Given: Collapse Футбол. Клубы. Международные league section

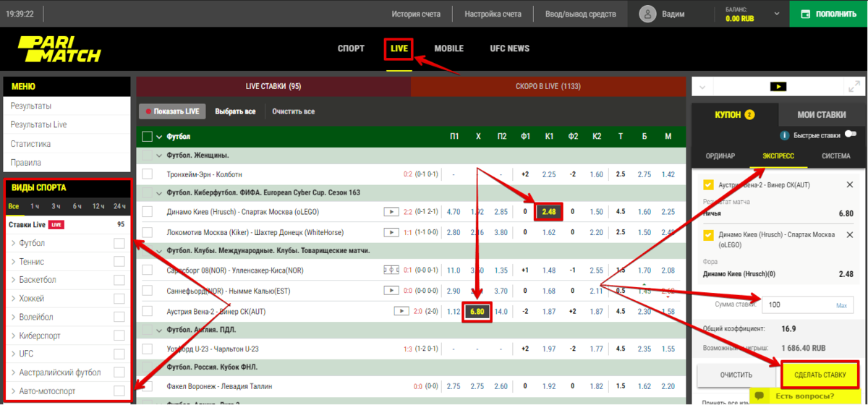Looking at the screenshot, I should (160, 250).
